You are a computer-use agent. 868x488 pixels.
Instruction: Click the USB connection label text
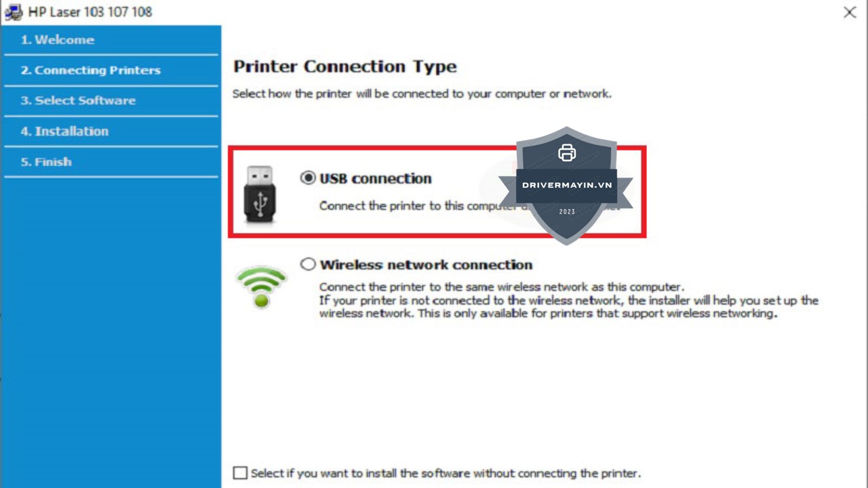tap(376, 178)
